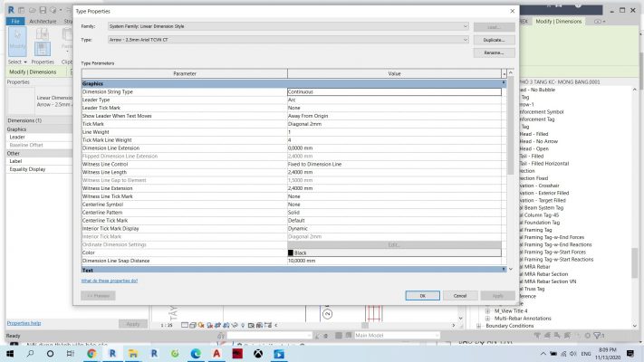The image size is (644, 362).
Task: Switch to the Architecture ribbon tab
Action: click(x=43, y=20)
